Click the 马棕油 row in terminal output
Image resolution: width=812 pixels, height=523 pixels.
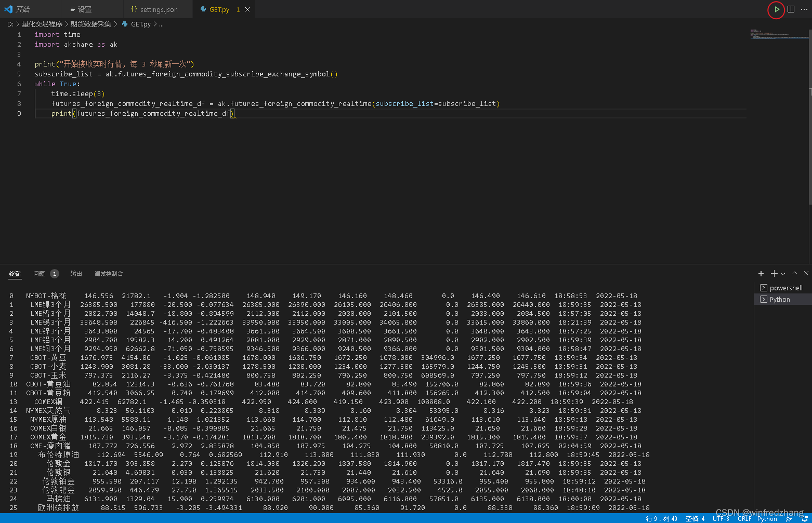click(x=325, y=499)
